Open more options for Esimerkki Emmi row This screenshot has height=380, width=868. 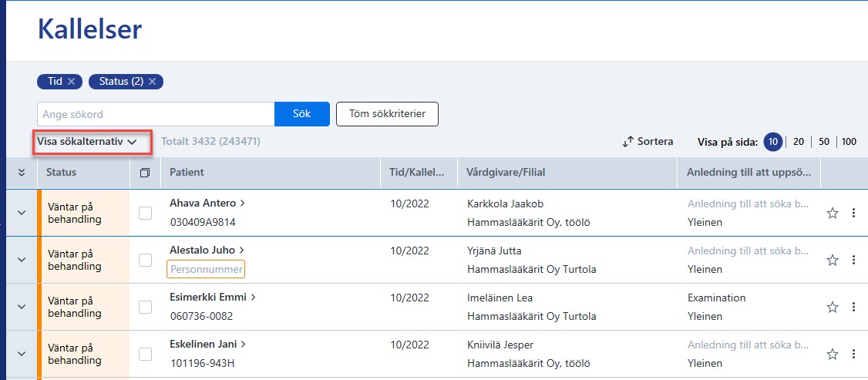(853, 307)
